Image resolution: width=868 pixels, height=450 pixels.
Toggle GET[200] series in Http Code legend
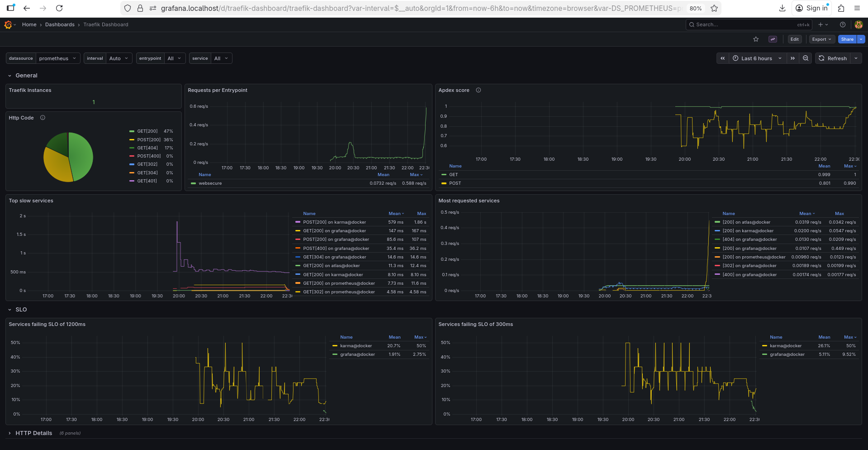tap(147, 131)
